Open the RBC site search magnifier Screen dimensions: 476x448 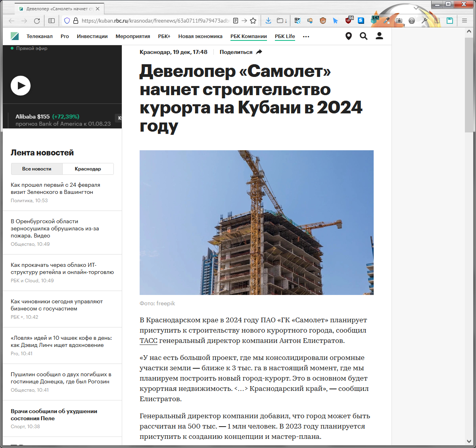pos(364,36)
